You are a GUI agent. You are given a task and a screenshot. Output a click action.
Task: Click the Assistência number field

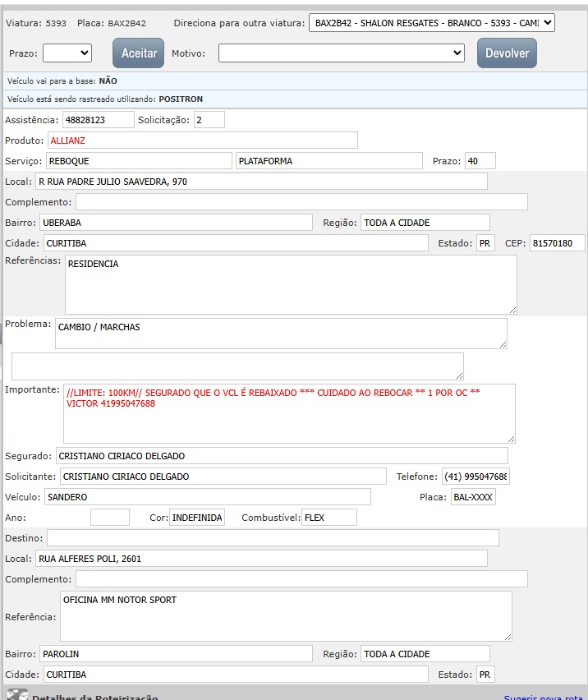tap(98, 120)
